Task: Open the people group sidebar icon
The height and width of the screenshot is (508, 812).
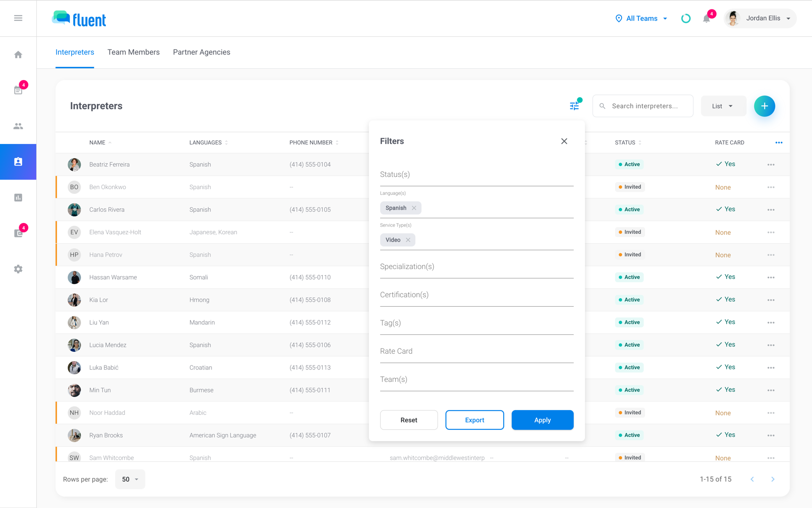Action: pyautogui.click(x=18, y=126)
